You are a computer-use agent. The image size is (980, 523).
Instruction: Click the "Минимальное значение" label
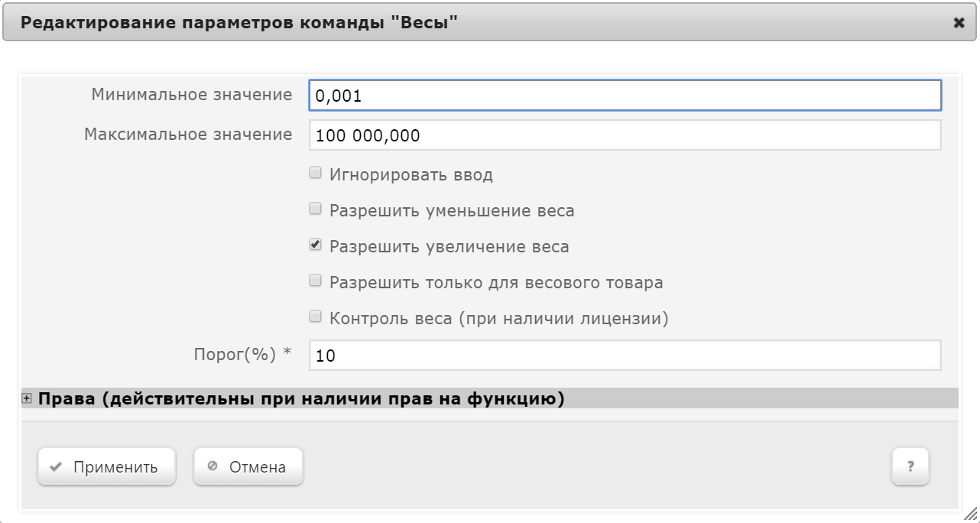192,95
